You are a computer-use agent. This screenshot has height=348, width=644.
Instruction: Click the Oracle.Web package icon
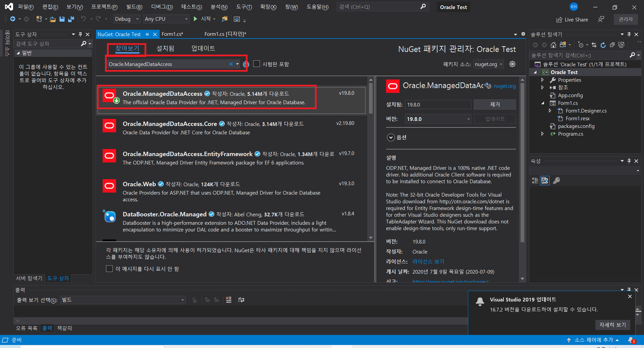point(109,186)
